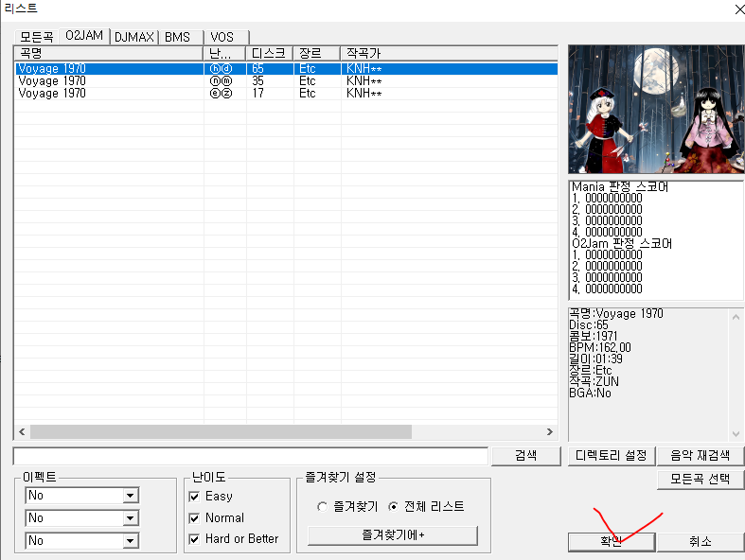Image resolution: width=745 pixels, height=560 pixels.
Task: Click the left arrow of horizontal scrollbar
Action: pos(22,431)
